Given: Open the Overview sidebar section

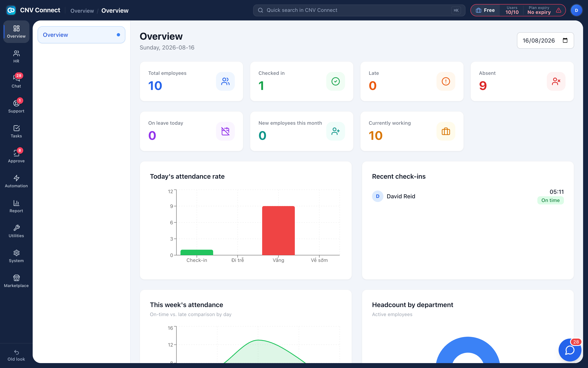Looking at the screenshot, I should click(16, 32).
